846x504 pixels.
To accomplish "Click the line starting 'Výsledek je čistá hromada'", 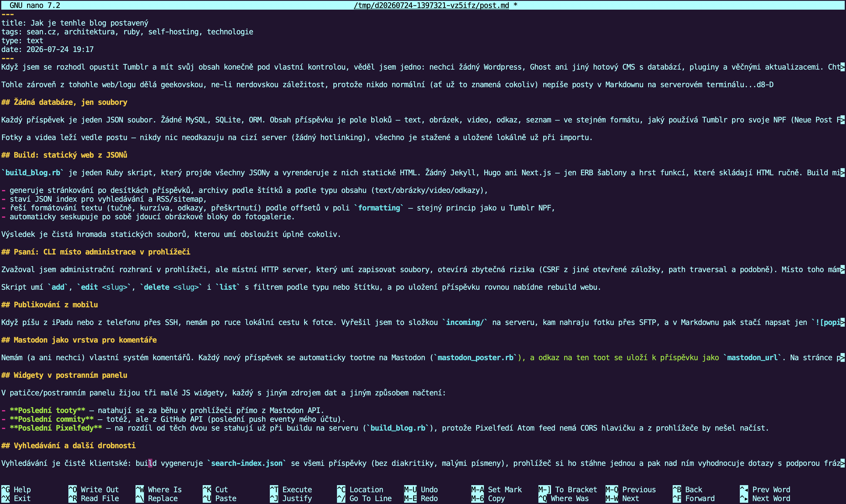I will pyautogui.click(x=171, y=234).
